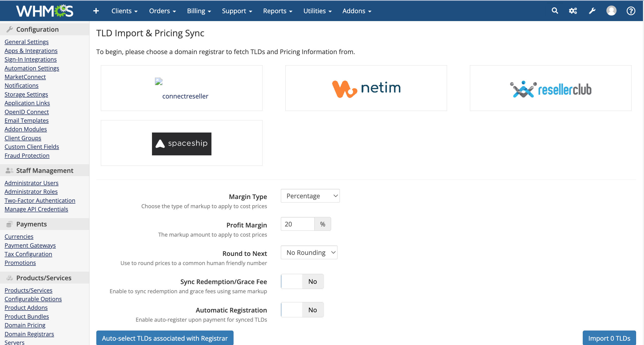
Task: Click Auto-select TLDs associated with Registrar
Action: point(165,338)
